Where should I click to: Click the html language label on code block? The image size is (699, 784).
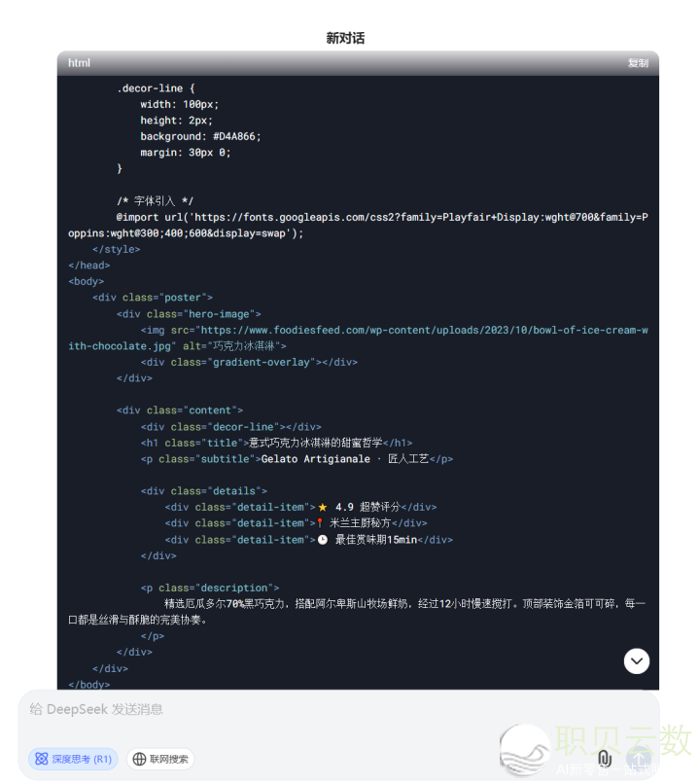click(x=79, y=63)
